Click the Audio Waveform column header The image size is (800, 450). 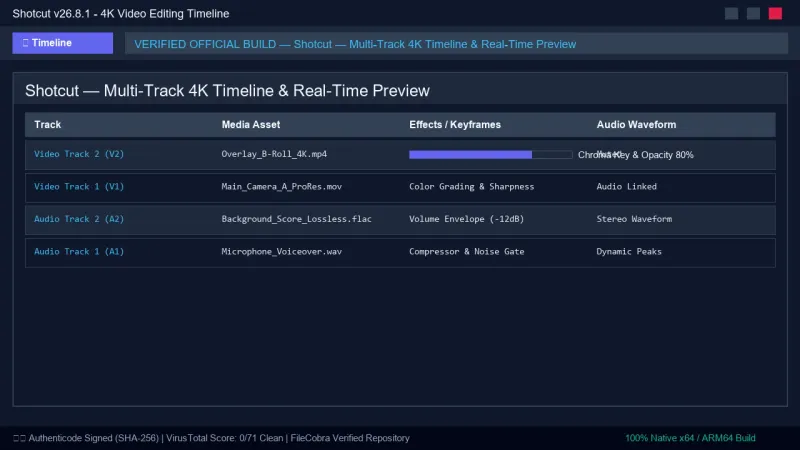coord(636,124)
